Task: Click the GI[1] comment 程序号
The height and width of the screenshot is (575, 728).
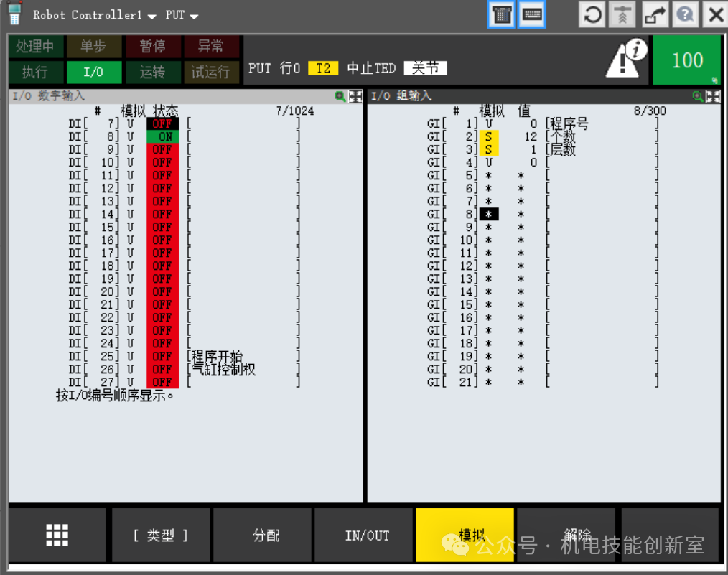Action: tap(569, 124)
